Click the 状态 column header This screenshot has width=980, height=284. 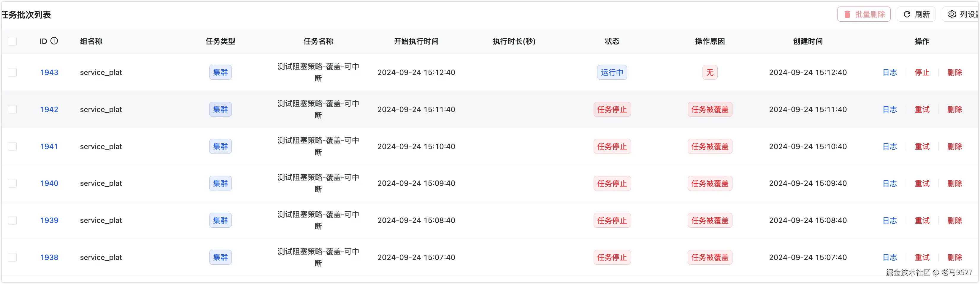(612, 41)
